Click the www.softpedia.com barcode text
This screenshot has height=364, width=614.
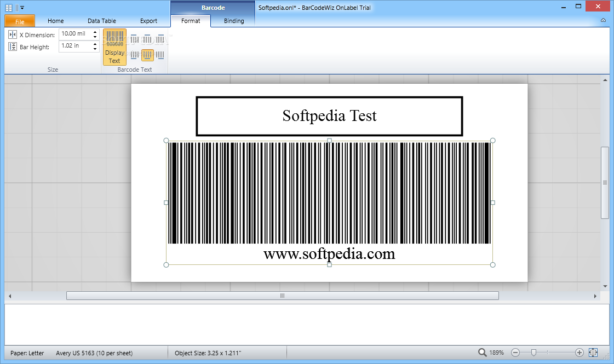[329, 254]
